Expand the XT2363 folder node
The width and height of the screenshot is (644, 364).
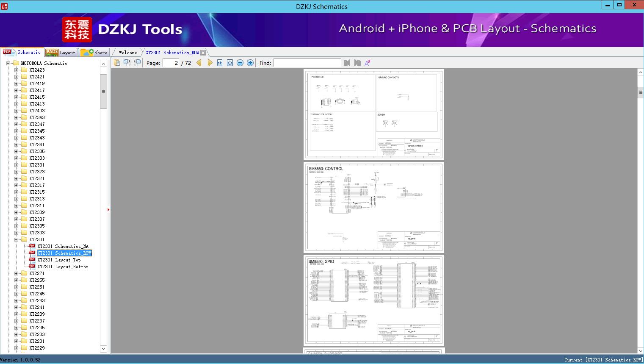tap(16, 117)
